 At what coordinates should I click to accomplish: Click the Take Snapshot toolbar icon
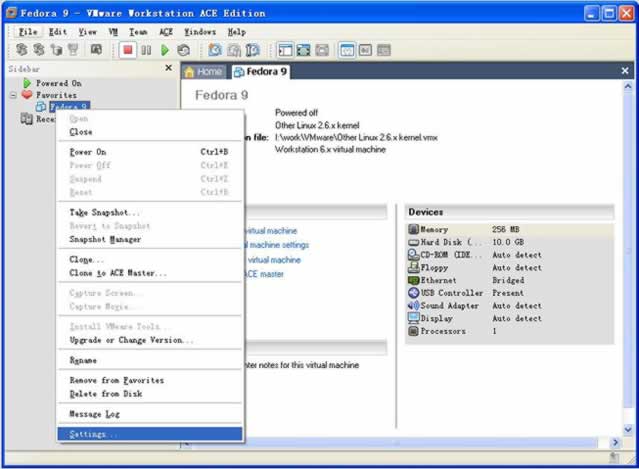point(215,50)
